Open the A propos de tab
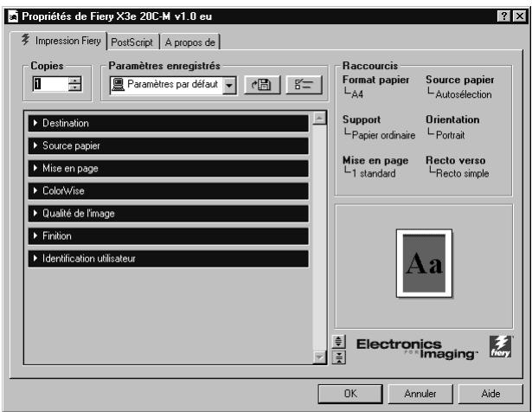The width and height of the screenshot is (532, 412). (190, 42)
